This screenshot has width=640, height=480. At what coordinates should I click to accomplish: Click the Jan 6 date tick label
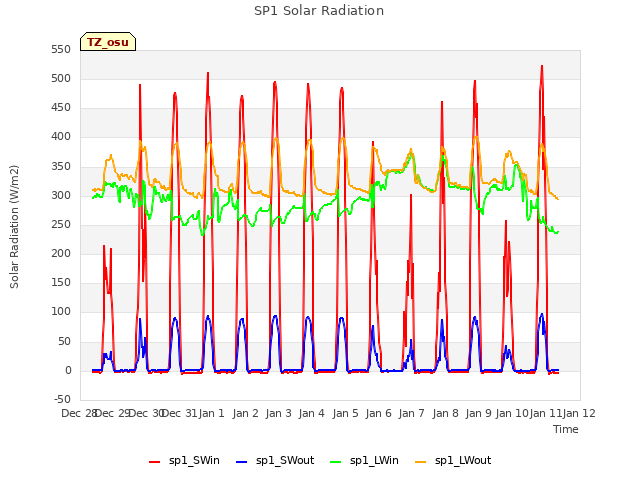(x=378, y=413)
